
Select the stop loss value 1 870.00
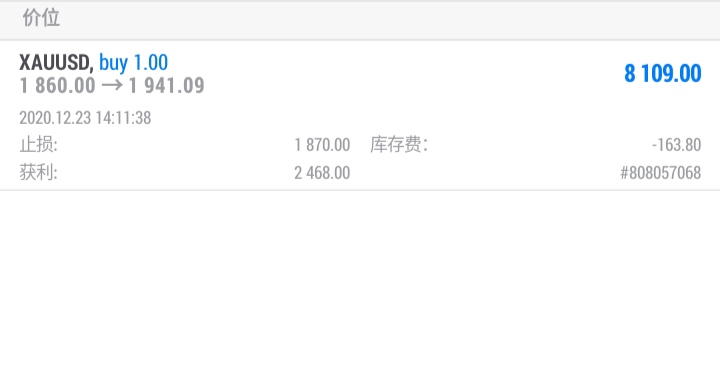(322, 145)
